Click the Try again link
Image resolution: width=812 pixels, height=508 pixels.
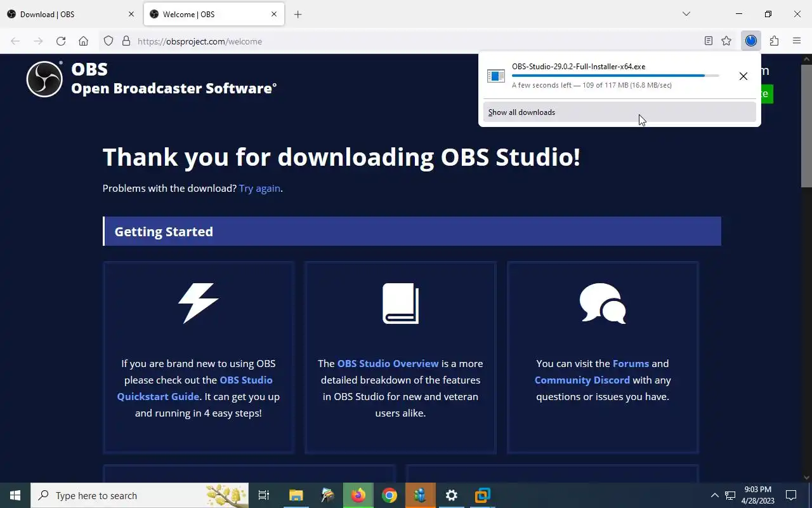point(259,188)
